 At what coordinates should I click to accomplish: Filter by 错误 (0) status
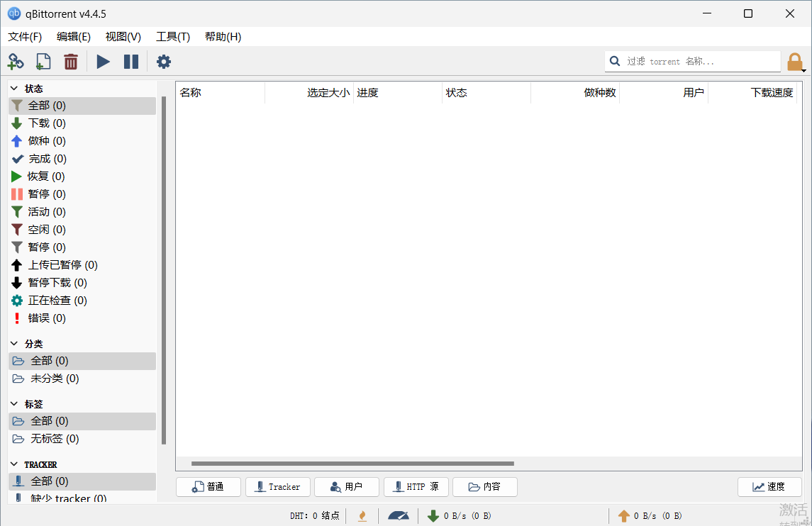(x=82, y=318)
